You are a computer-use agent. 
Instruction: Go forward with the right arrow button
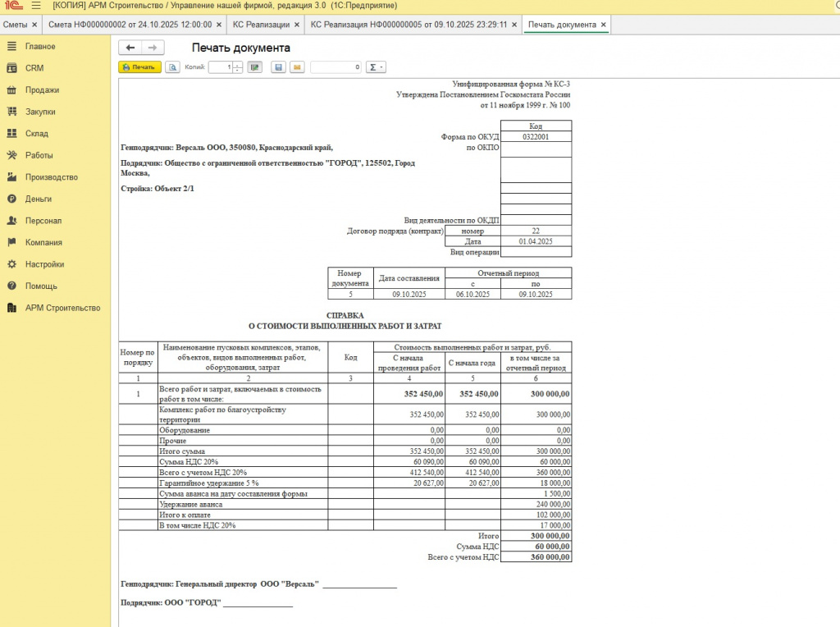pos(152,48)
